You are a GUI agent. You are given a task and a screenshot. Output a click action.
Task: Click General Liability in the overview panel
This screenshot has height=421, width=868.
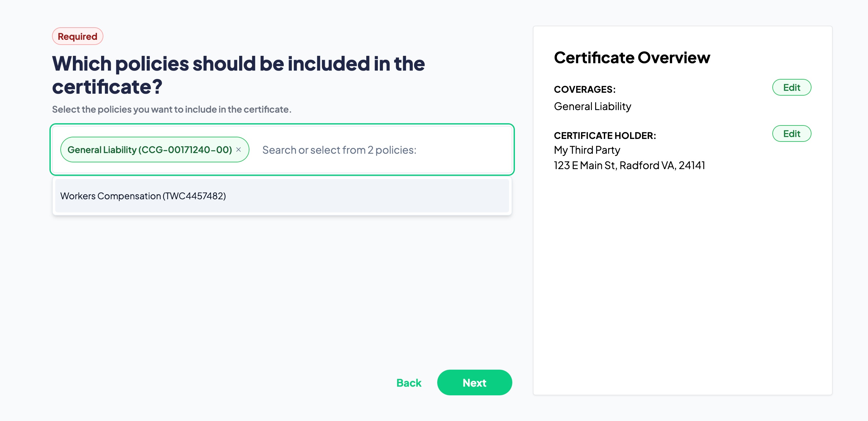pyautogui.click(x=592, y=107)
